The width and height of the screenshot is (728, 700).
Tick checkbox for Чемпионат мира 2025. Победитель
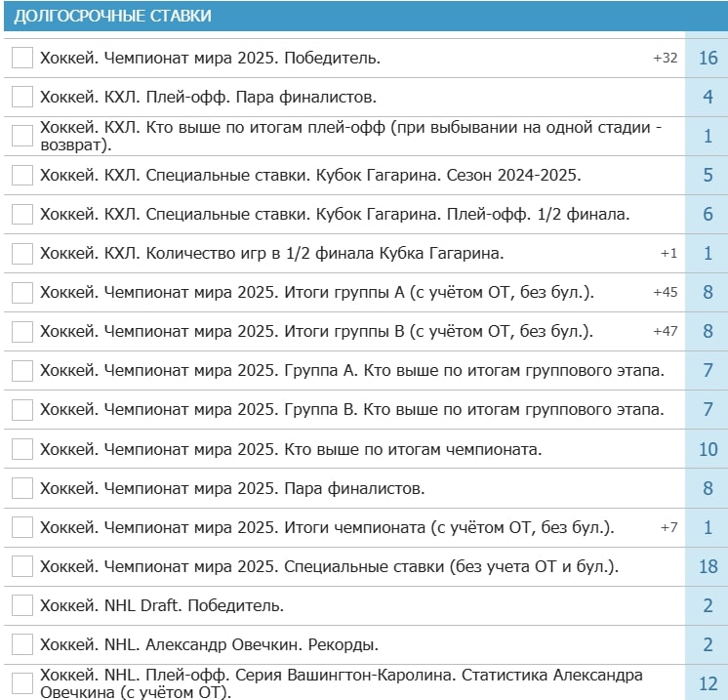click(x=22, y=58)
